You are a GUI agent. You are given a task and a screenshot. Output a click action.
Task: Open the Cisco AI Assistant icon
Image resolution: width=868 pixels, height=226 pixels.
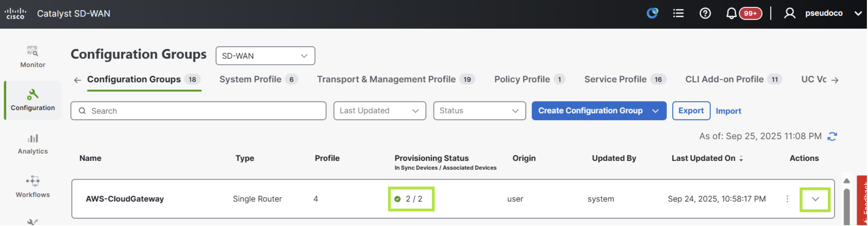click(653, 13)
